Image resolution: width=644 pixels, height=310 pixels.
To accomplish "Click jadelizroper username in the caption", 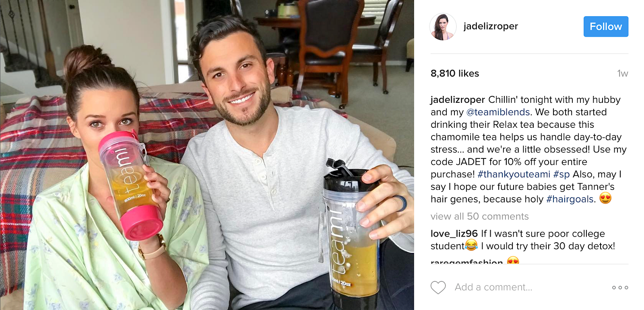I will 458,100.
